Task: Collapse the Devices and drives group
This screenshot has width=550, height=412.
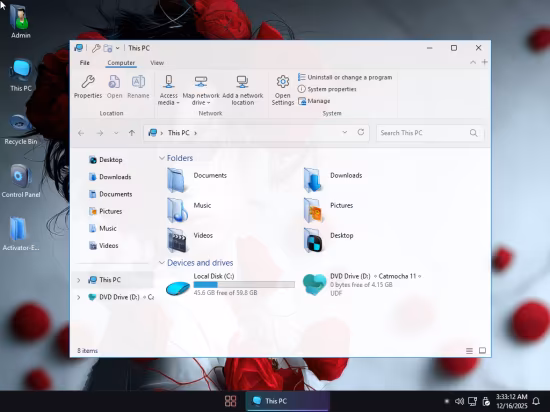Action: tap(162, 263)
